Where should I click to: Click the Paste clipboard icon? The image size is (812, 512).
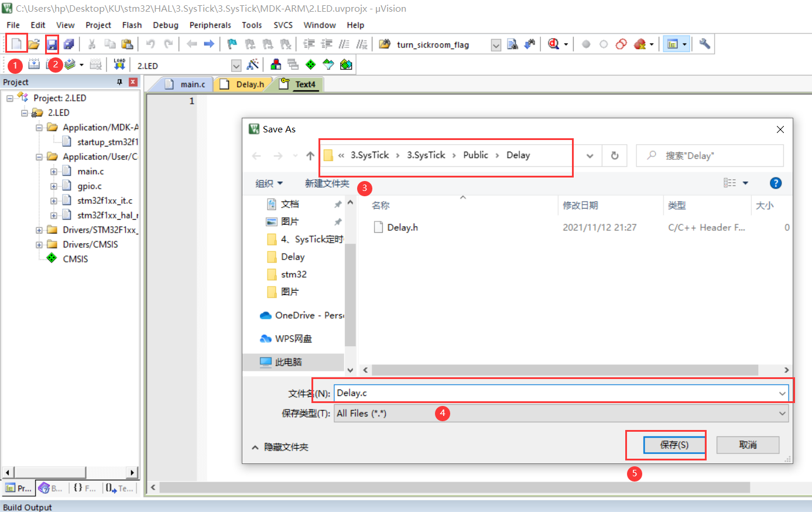pos(127,44)
